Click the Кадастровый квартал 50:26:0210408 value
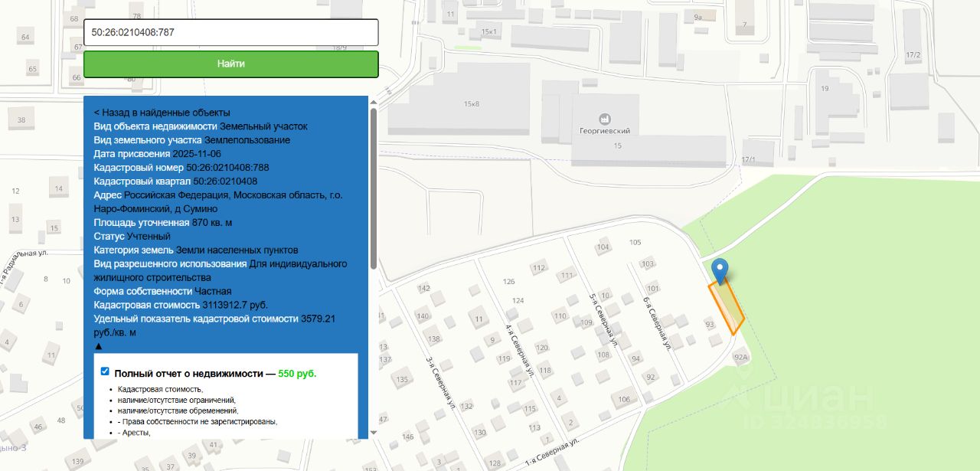This screenshot has width=980, height=471. [225, 182]
